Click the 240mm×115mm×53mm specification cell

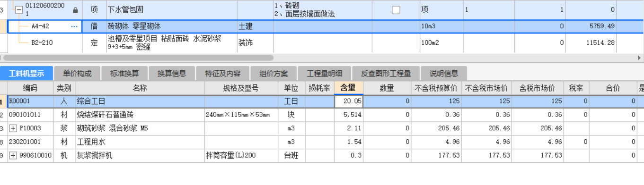(x=241, y=115)
